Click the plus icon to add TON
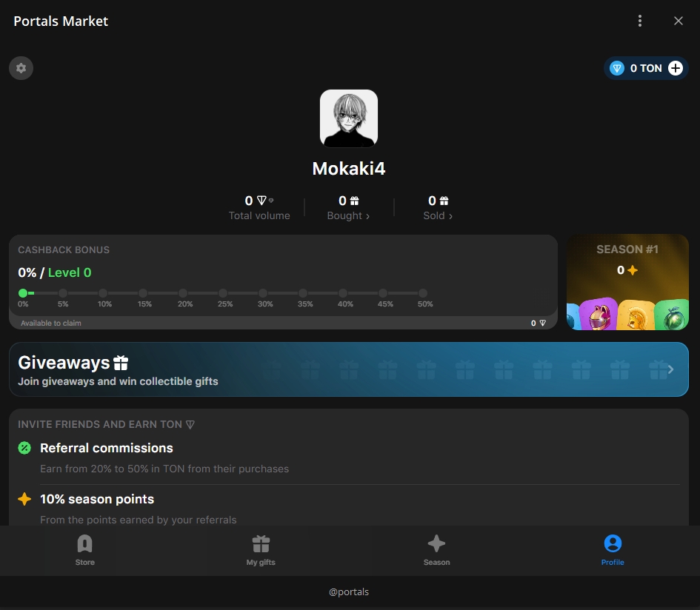Viewport: 700px width, 610px height. pyautogui.click(x=676, y=68)
